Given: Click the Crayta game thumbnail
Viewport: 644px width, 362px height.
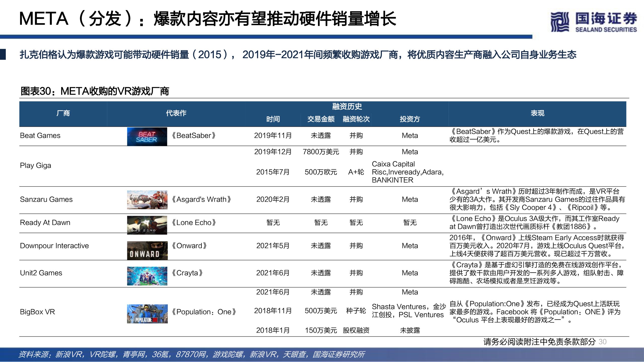Looking at the screenshot, I should [x=147, y=276].
